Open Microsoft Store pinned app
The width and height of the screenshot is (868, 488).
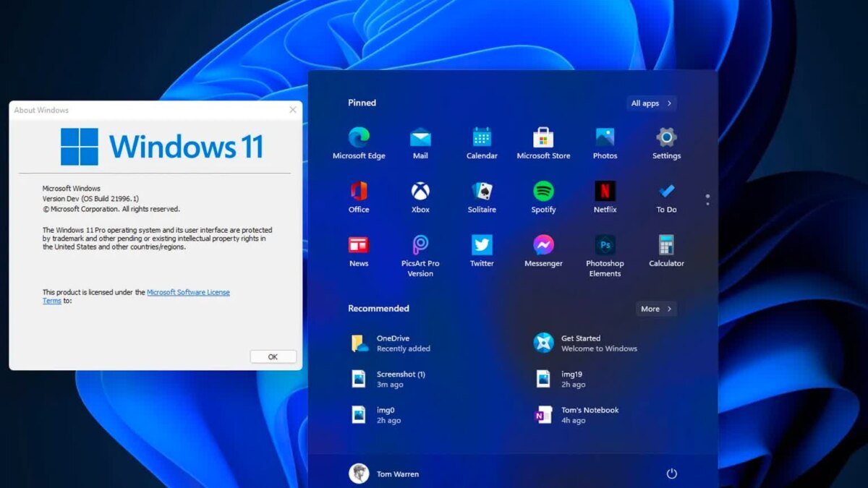click(543, 137)
